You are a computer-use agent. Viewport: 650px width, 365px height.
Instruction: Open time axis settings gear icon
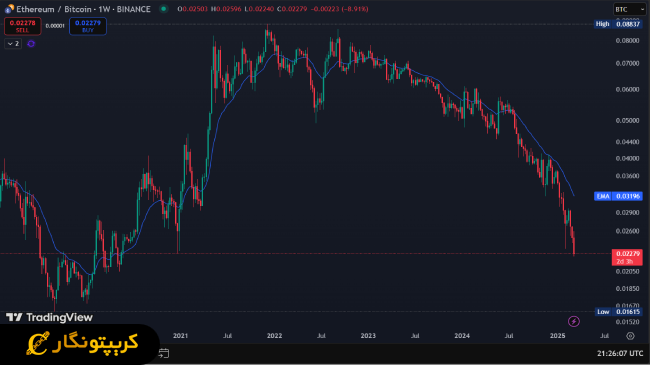(x=630, y=336)
